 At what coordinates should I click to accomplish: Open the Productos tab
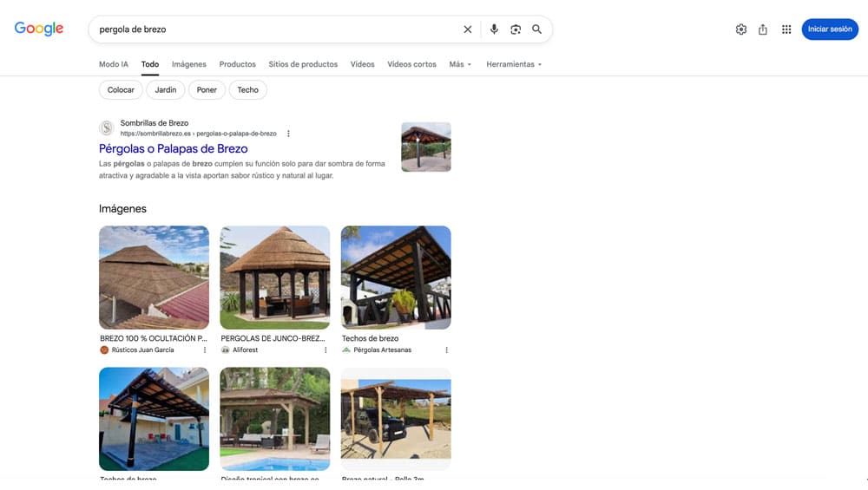(x=238, y=64)
